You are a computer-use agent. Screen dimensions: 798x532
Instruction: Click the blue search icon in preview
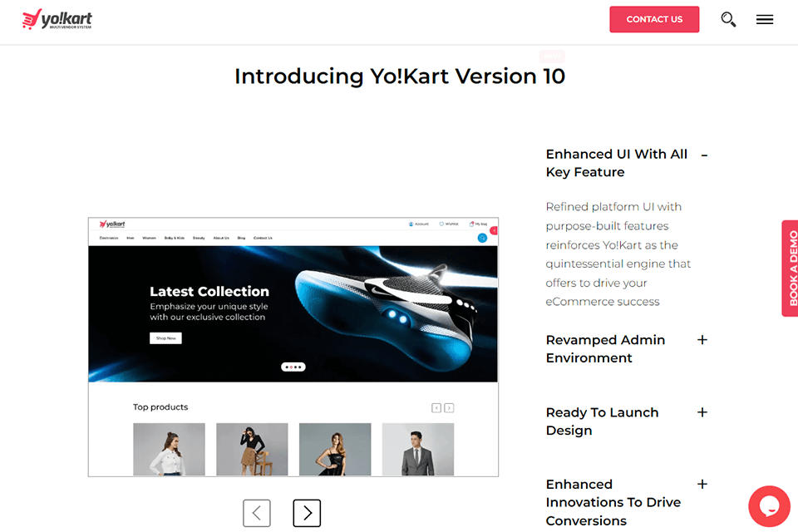(482, 238)
